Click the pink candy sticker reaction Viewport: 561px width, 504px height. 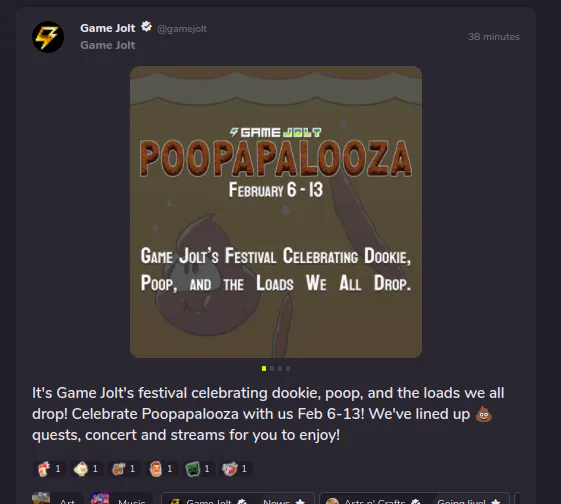click(x=236, y=469)
